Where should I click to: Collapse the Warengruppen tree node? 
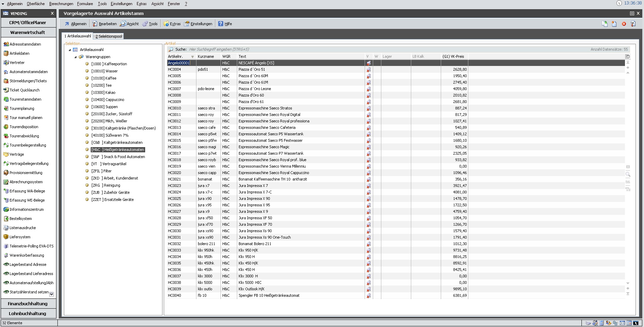75,57
